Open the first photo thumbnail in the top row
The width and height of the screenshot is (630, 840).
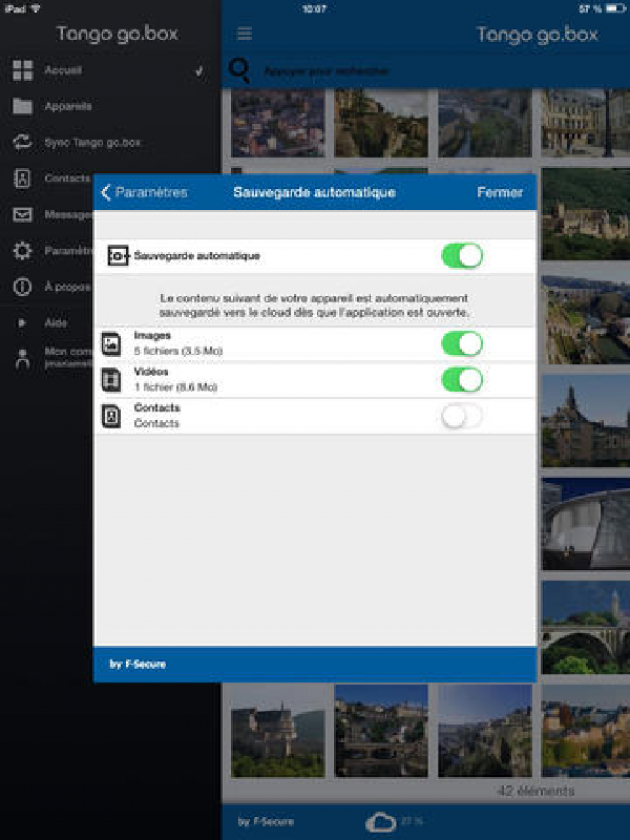coord(277,123)
